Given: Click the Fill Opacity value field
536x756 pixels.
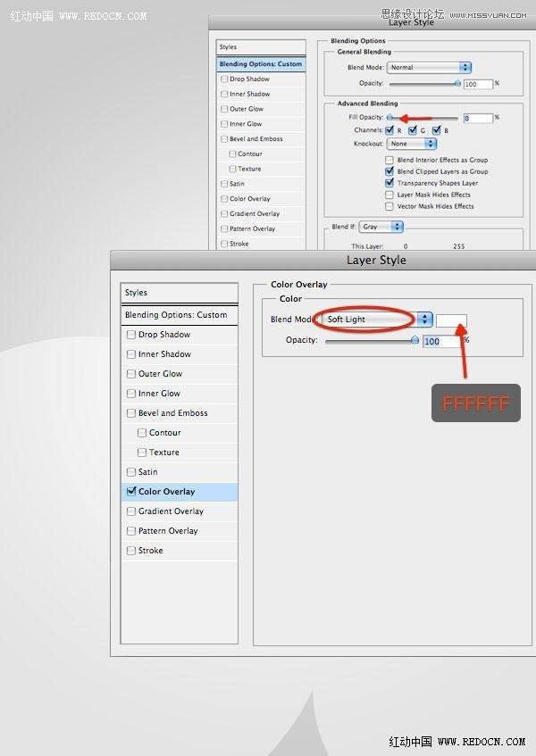Looking at the screenshot, I should 477,118.
